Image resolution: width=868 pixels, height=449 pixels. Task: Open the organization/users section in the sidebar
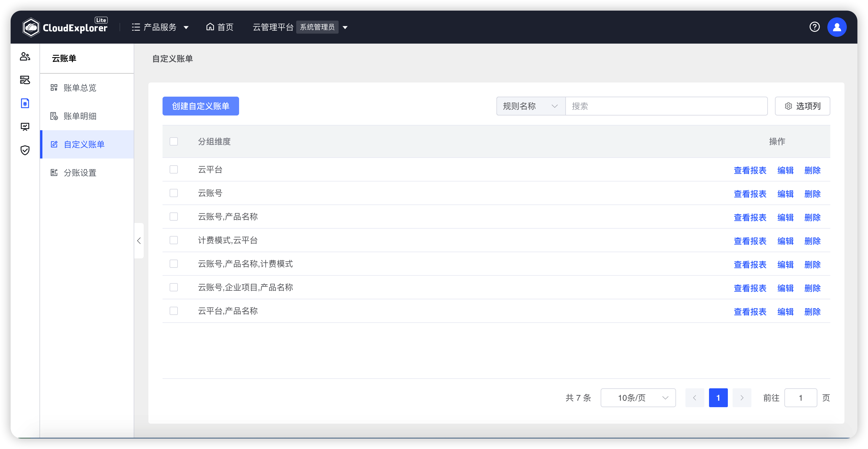click(25, 56)
